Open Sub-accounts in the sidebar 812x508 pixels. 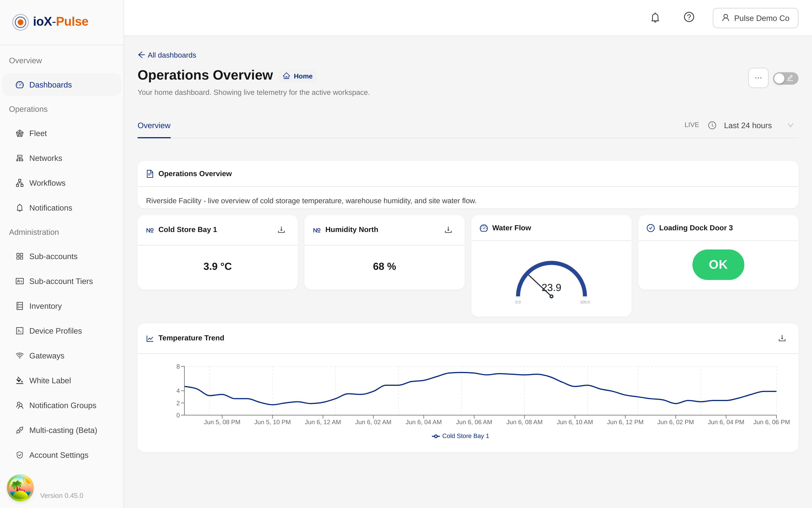click(x=62, y=256)
